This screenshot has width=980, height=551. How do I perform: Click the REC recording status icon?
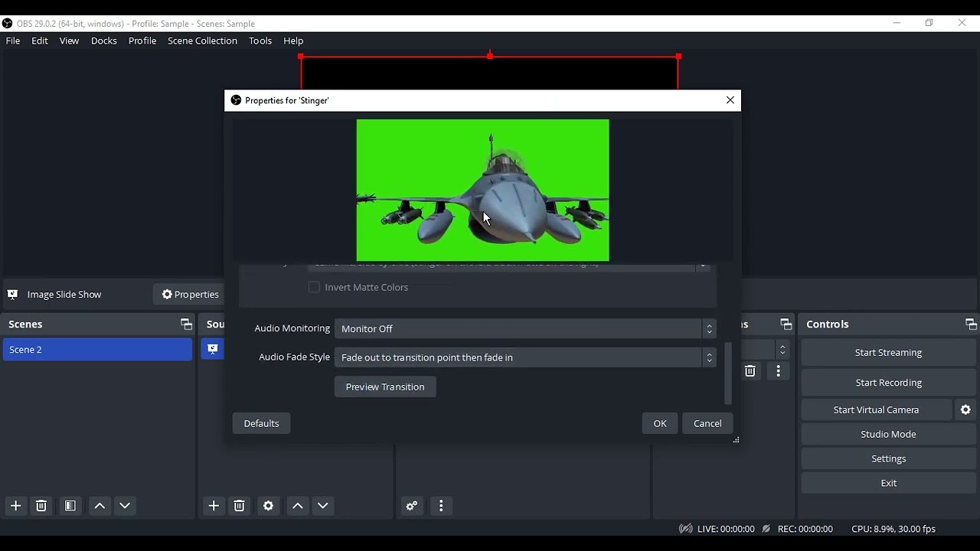pyautogui.click(x=766, y=529)
